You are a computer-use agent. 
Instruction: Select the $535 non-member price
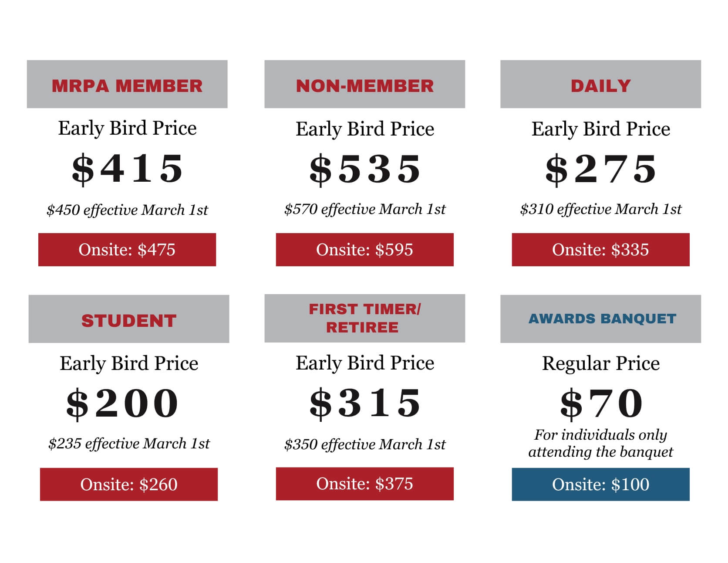(x=364, y=169)
